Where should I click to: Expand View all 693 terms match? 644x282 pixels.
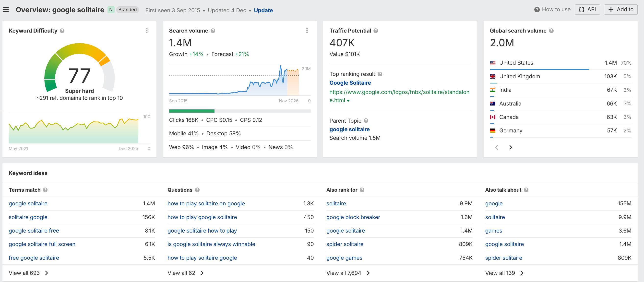click(x=28, y=273)
